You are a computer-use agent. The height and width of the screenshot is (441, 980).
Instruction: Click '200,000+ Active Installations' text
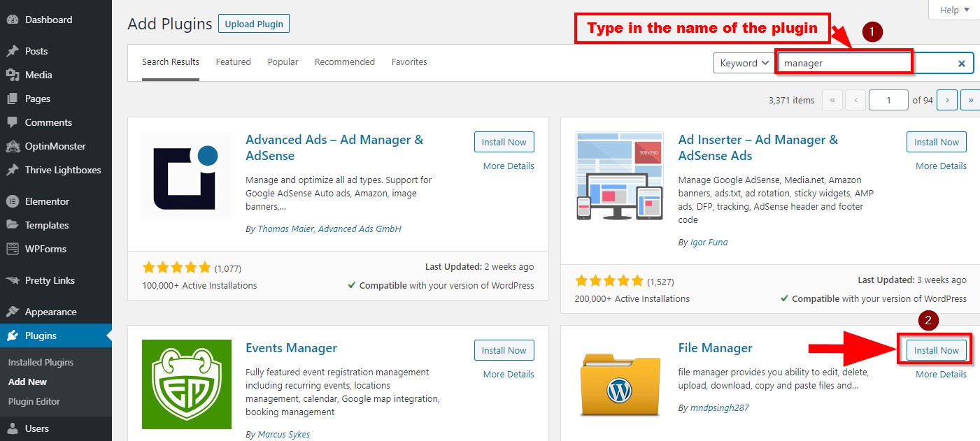point(632,298)
